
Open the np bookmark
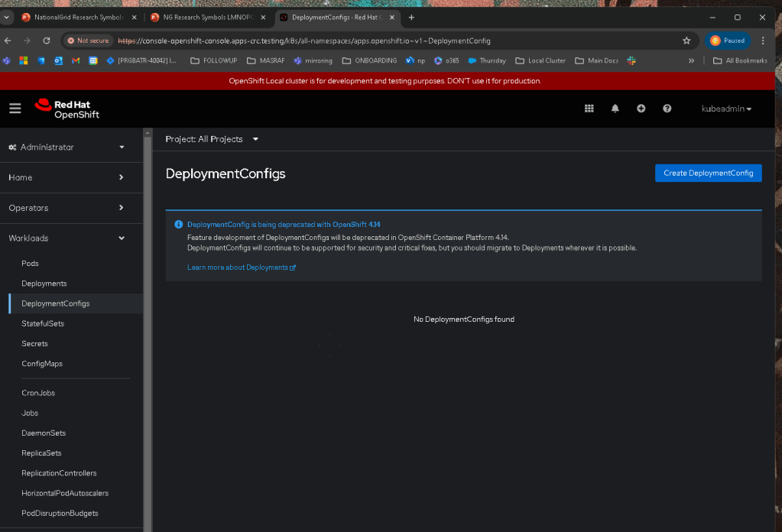click(x=415, y=60)
